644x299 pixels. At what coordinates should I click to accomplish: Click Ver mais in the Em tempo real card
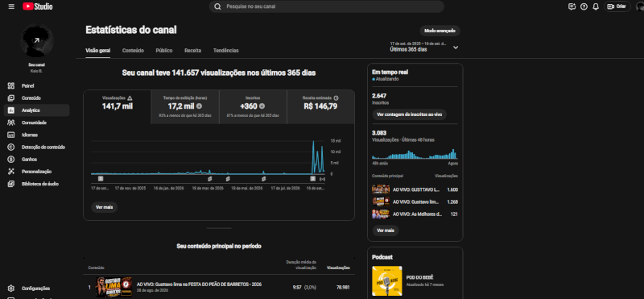(x=386, y=230)
